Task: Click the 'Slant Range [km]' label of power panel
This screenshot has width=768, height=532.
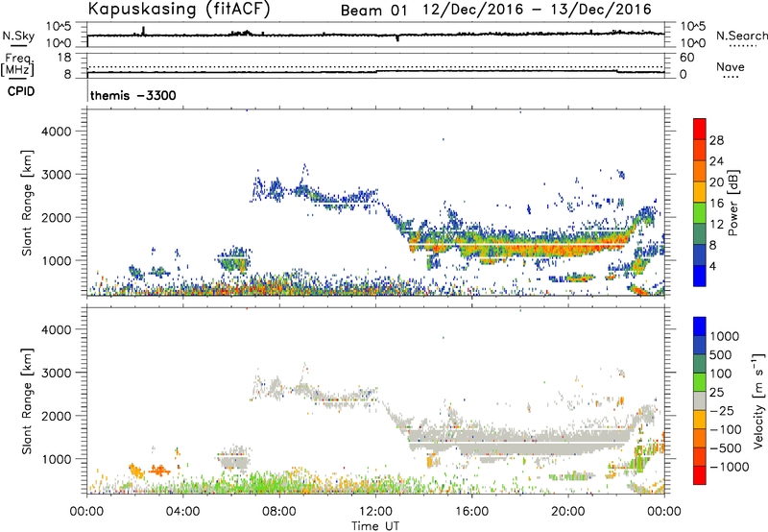Action: coord(27,203)
